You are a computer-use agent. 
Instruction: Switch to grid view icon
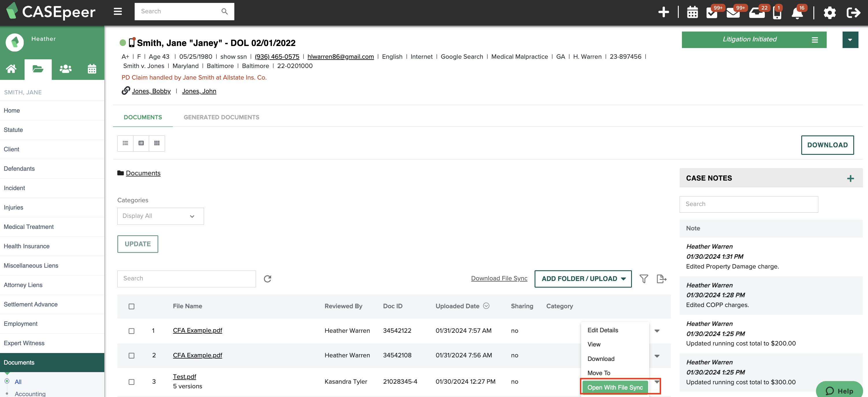click(157, 143)
